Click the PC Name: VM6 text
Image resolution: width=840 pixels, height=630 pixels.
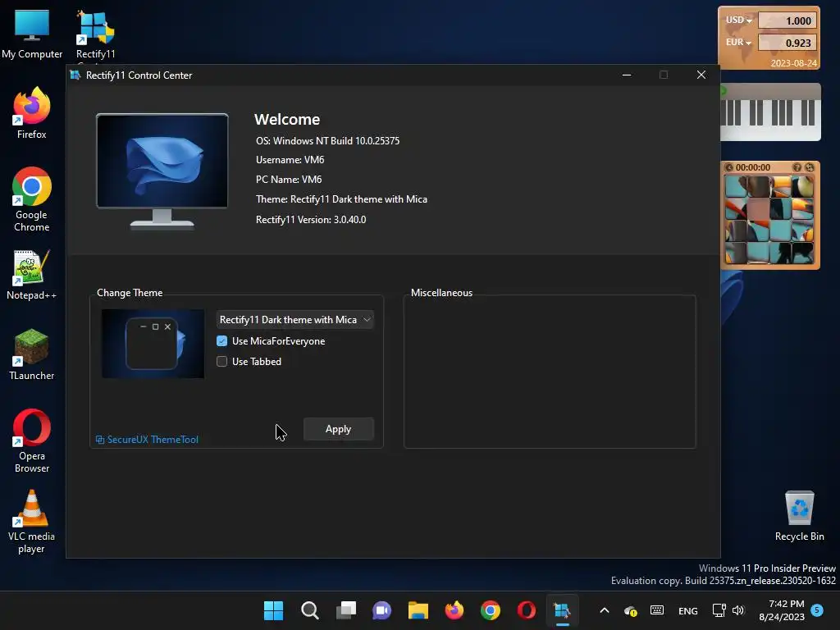pos(288,180)
